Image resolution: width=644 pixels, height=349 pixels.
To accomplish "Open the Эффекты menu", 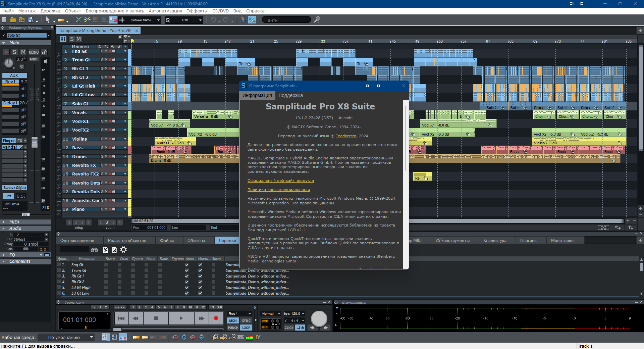I will tap(197, 11).
